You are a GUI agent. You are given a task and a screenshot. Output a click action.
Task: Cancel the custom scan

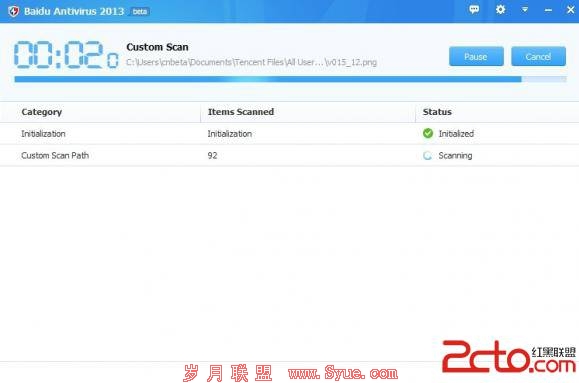[538, 57]
